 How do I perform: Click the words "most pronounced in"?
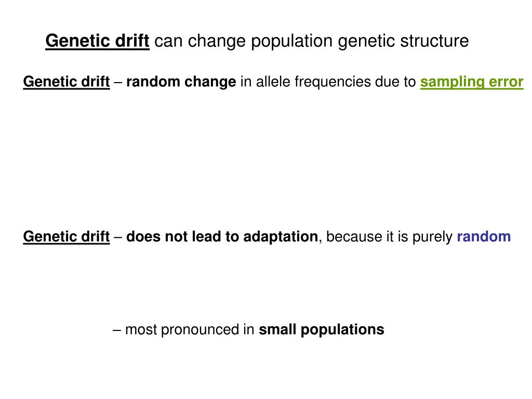click(190, 330)
